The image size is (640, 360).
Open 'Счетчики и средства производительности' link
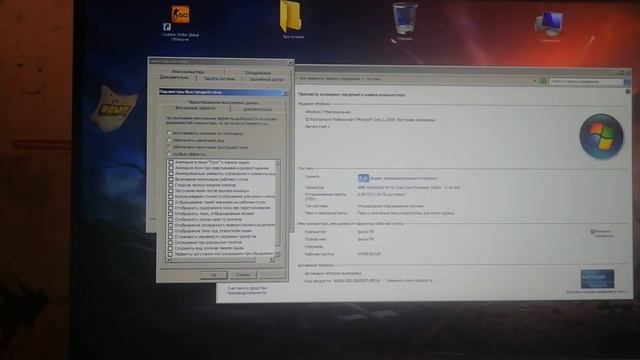click(x=247, y=290)
